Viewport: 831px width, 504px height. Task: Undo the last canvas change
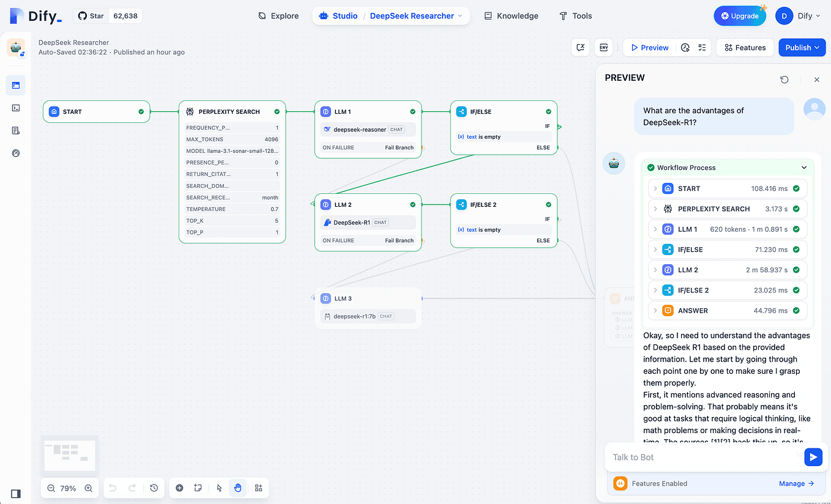click(x=113, y=487)
